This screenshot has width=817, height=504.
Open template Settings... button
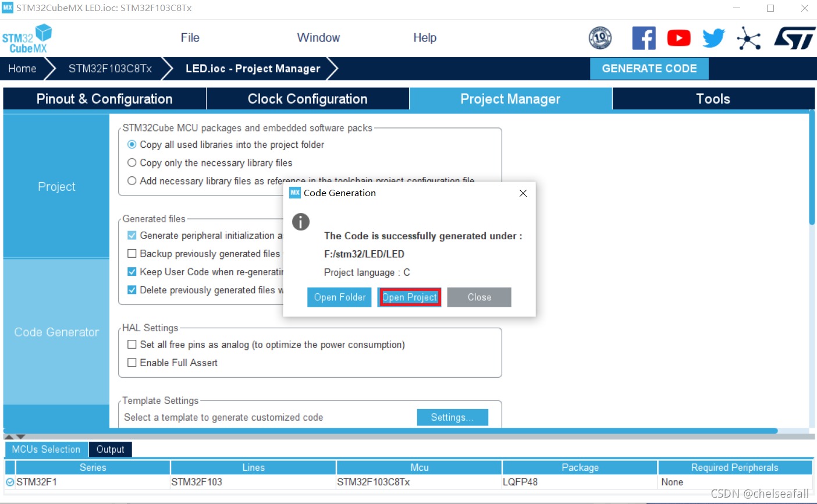[452, 417]
